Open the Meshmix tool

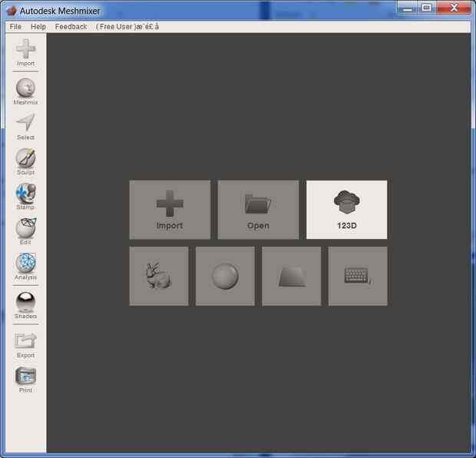pos(25,91)
